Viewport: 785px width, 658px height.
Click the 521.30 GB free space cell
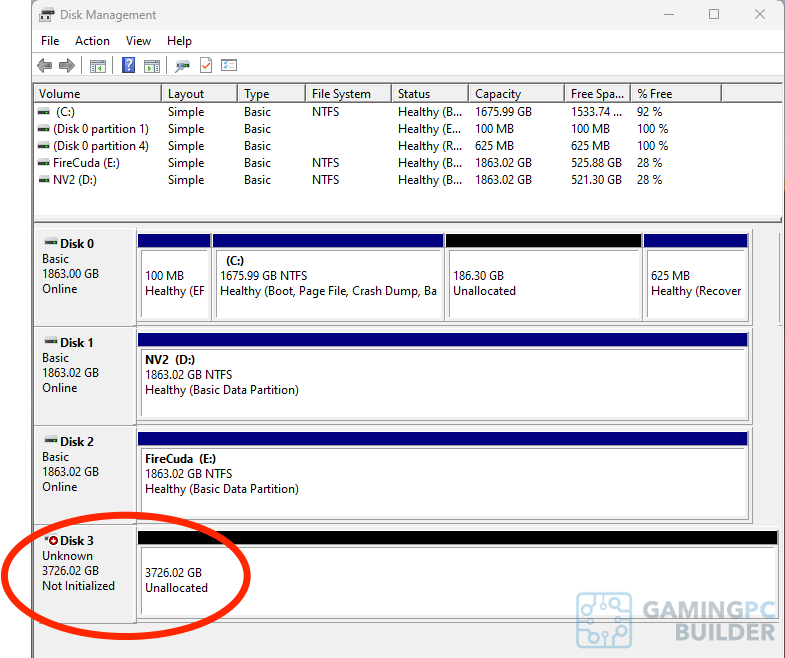[x=596, y=180]
